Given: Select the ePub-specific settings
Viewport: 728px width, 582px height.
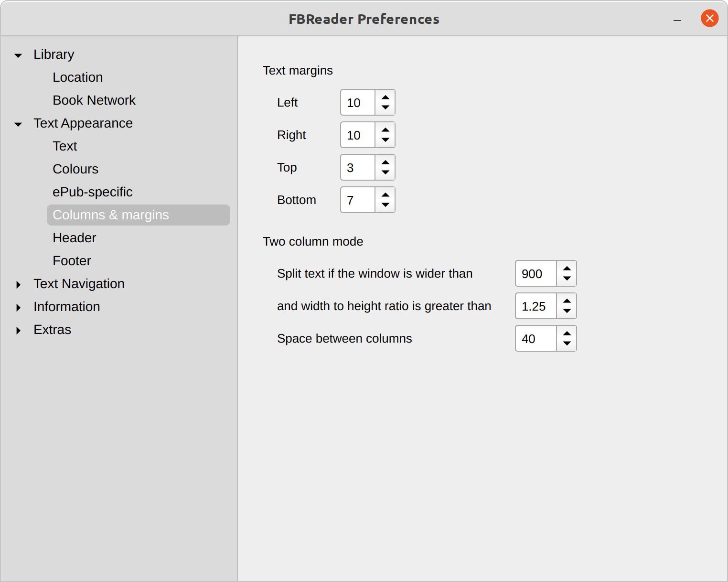Looking at the screenshot, I should click(x=93, y=192).
